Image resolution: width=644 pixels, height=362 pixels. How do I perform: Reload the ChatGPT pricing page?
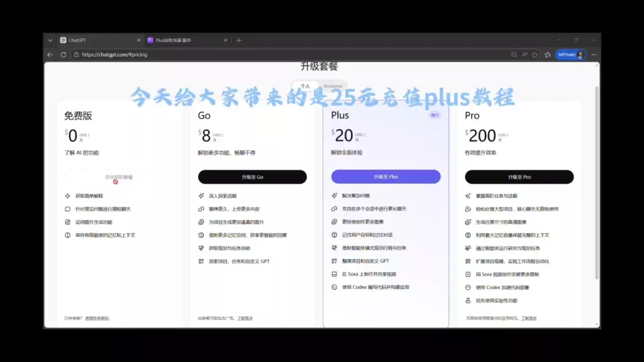64,55
